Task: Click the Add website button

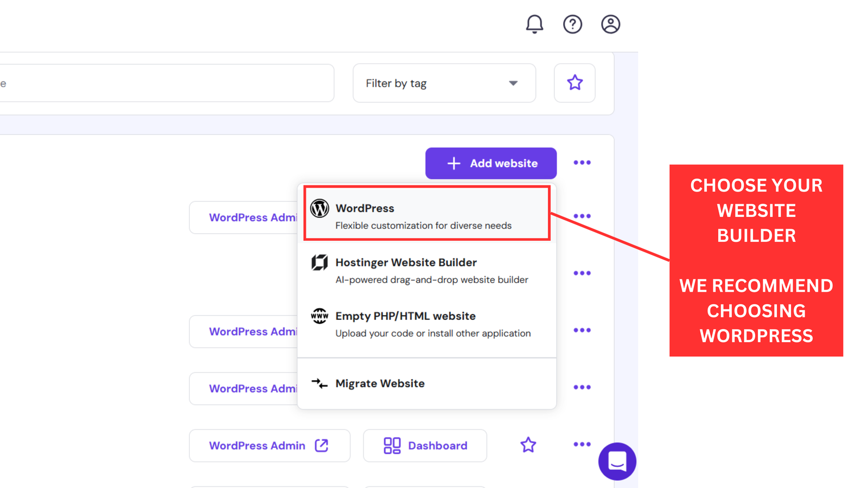Action: [x=491, y=163]
